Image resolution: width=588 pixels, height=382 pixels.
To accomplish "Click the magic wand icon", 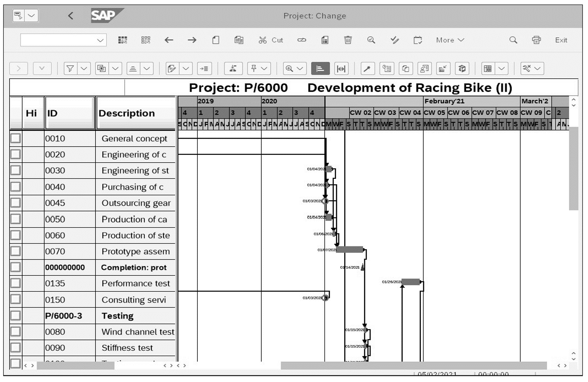I will tap(367, 69).
